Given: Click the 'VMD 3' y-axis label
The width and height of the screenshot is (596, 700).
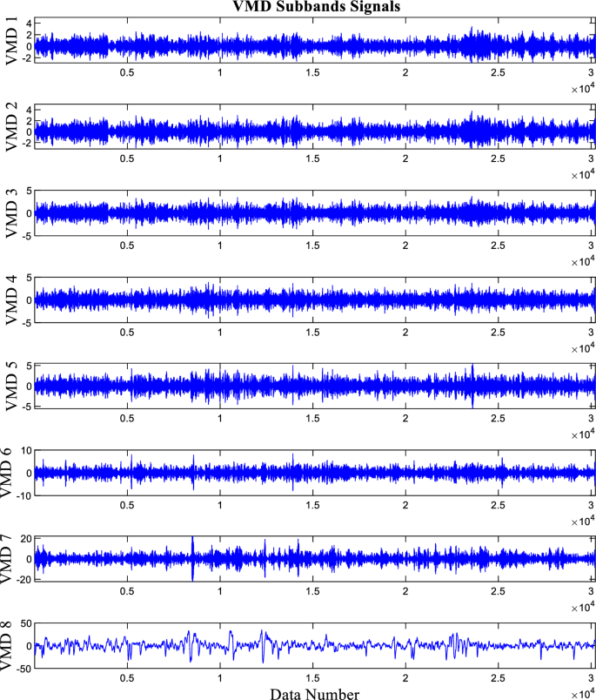Looking at the screenshot, I should point(11,213).
